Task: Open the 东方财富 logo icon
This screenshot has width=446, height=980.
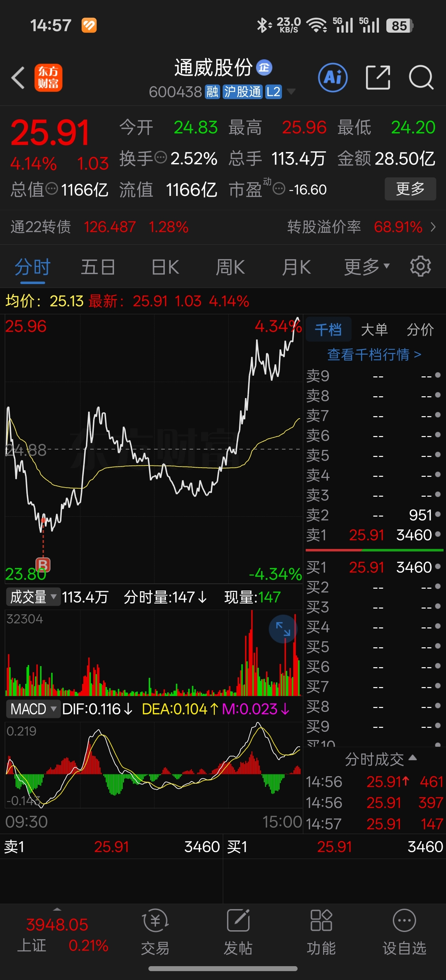Action: [48, 78]
